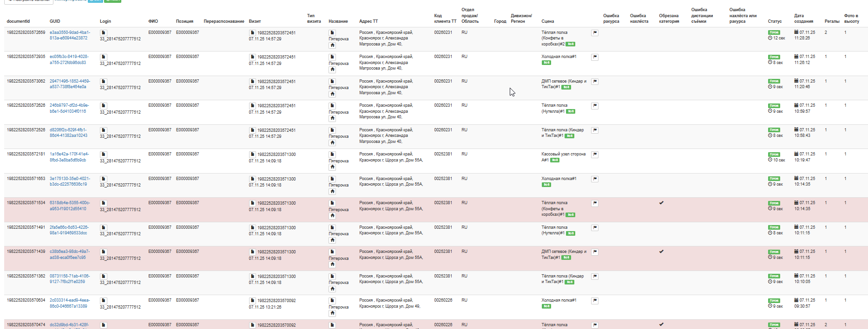The width and height of the screenshot is (868, 329).
Task: Click the Статус column header
Action: 775,21
